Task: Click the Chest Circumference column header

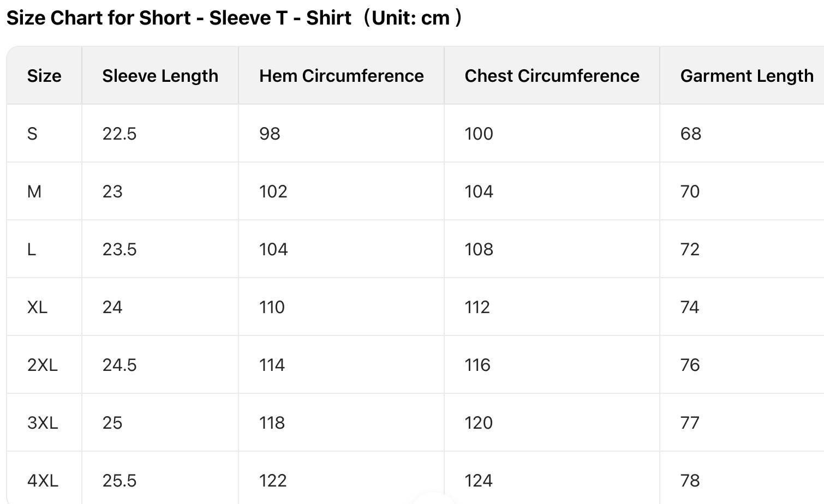Action: [x=552, y=76]
